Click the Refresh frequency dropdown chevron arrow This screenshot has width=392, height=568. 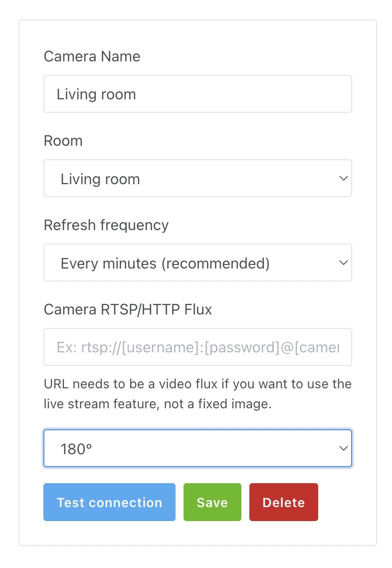coord(343,263)
